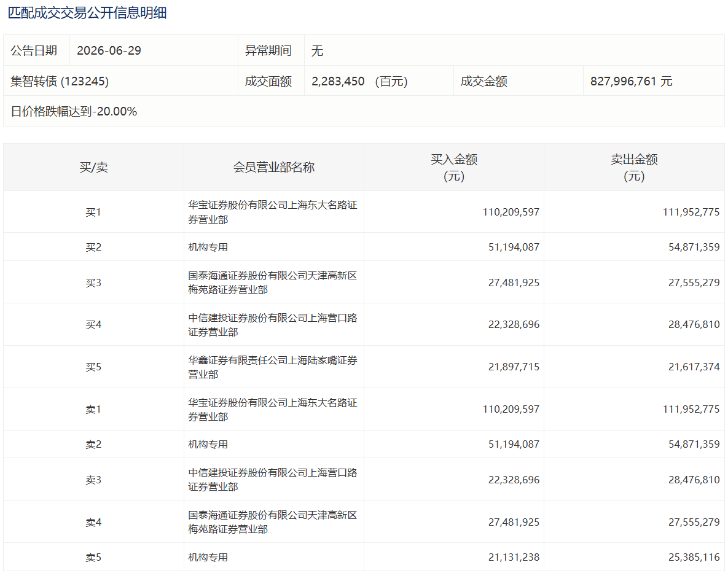Viewport: 728px width, 573px height.
Task: Select buy amount 51,194,087 in 卖2 row
Action: (514, 444)
